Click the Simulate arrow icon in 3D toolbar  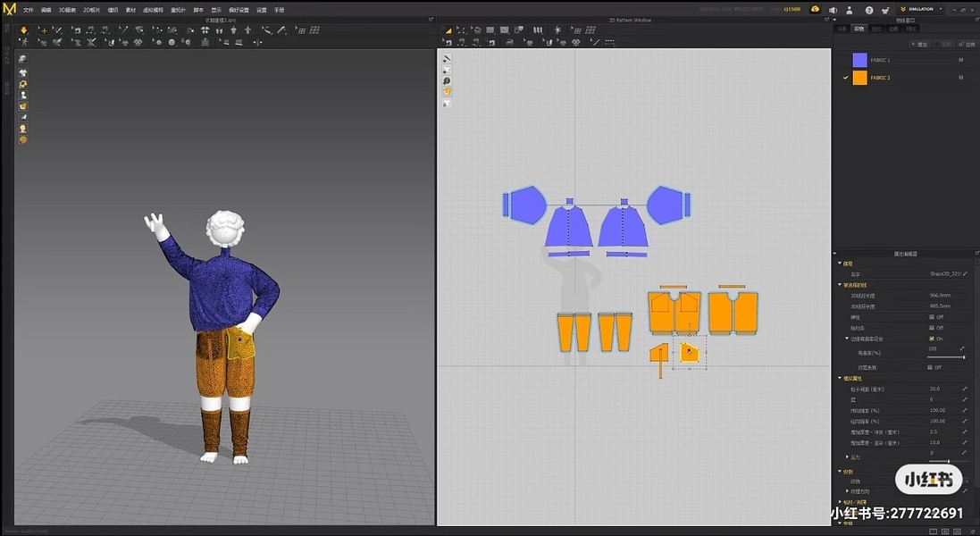pos(24,30)
